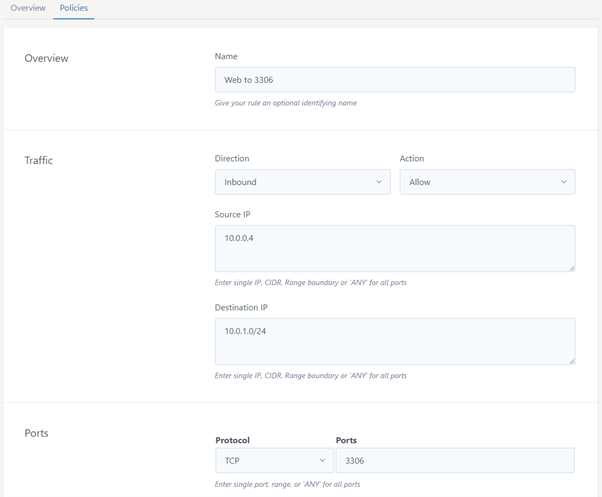
Task: Click the Ports section heading on left
Action: point(36,433)
